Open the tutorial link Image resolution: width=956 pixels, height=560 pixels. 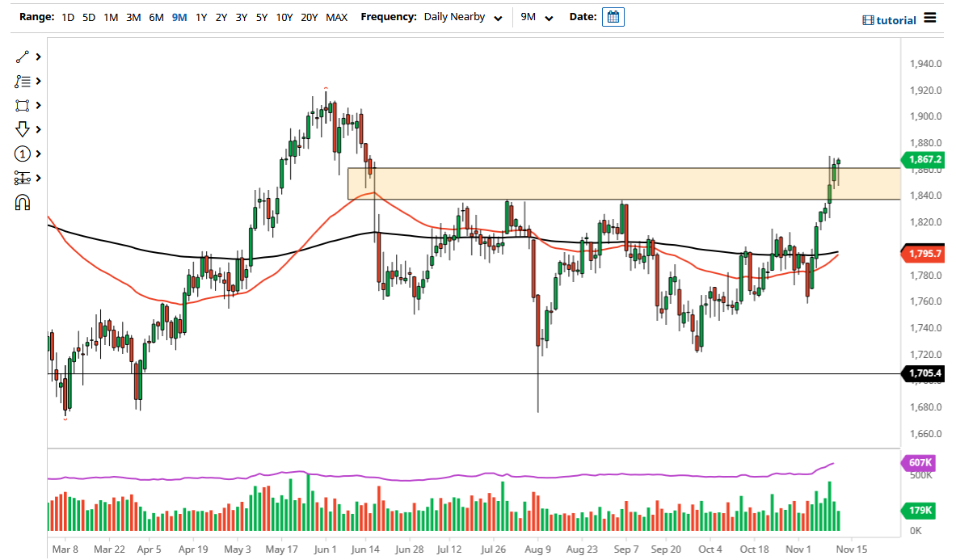pos(889,20)
